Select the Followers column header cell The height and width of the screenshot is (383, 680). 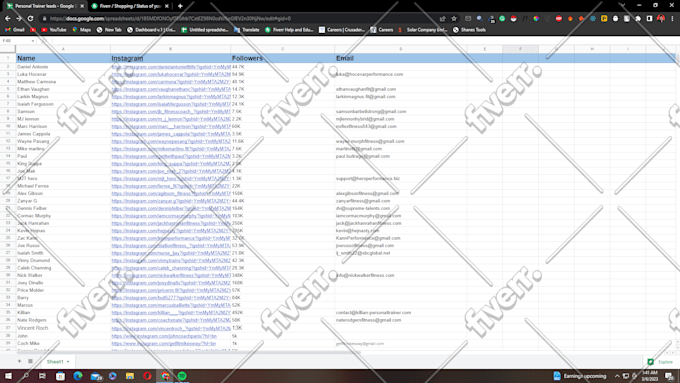(x=283, y=58)
